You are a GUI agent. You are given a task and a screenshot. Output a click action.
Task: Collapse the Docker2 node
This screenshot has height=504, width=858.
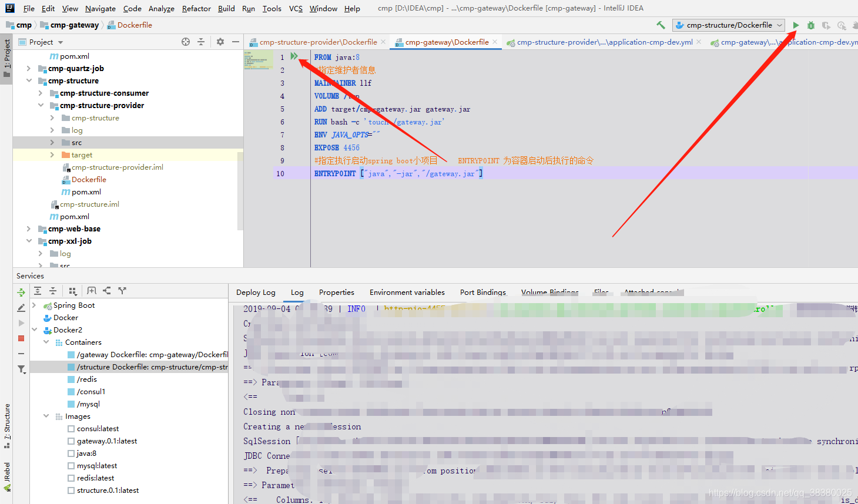tap(35, 330)
